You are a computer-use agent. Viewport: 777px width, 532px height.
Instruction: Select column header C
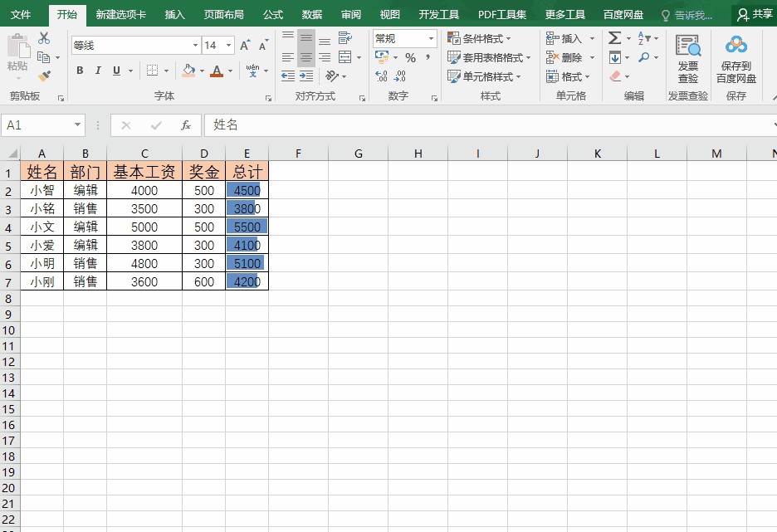pyautogui.click(x=144, y=154)
